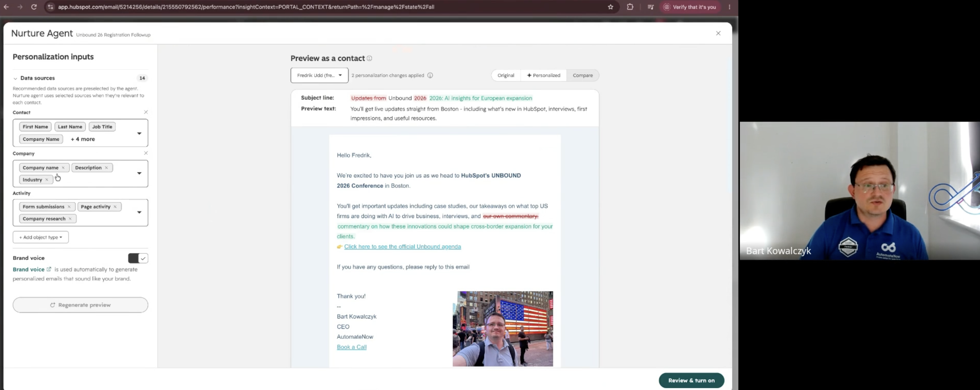Open the official Unbound agenda link

[x=402, y=247]
